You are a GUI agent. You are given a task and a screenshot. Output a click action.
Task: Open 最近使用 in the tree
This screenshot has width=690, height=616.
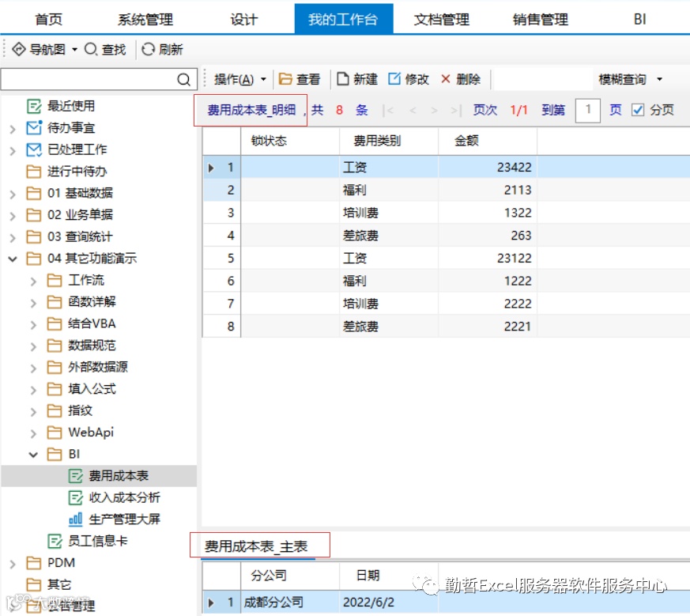pyautogui.click(x=70, y=106)
